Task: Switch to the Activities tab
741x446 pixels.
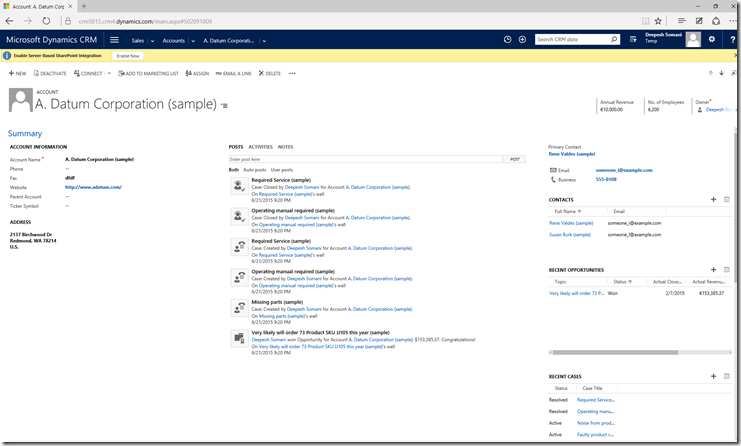Action: 260,147
